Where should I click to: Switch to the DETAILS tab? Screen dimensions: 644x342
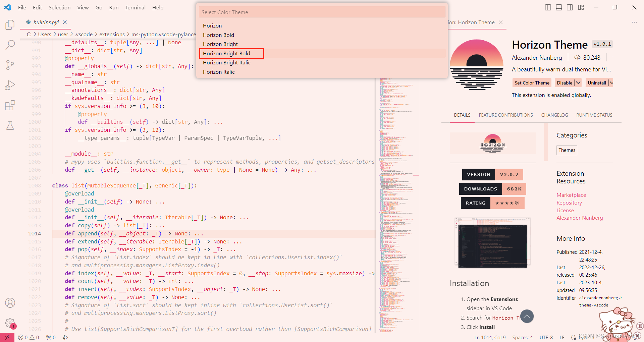462,115
